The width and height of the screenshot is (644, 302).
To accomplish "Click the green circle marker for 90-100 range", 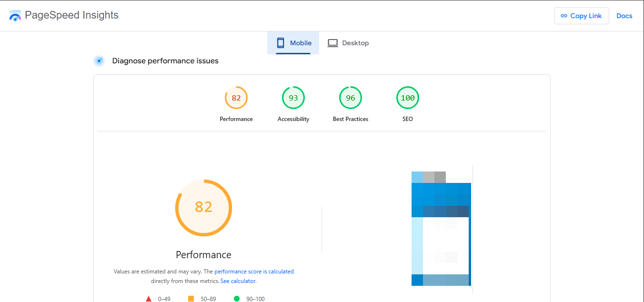I will (x=236, y=298).
